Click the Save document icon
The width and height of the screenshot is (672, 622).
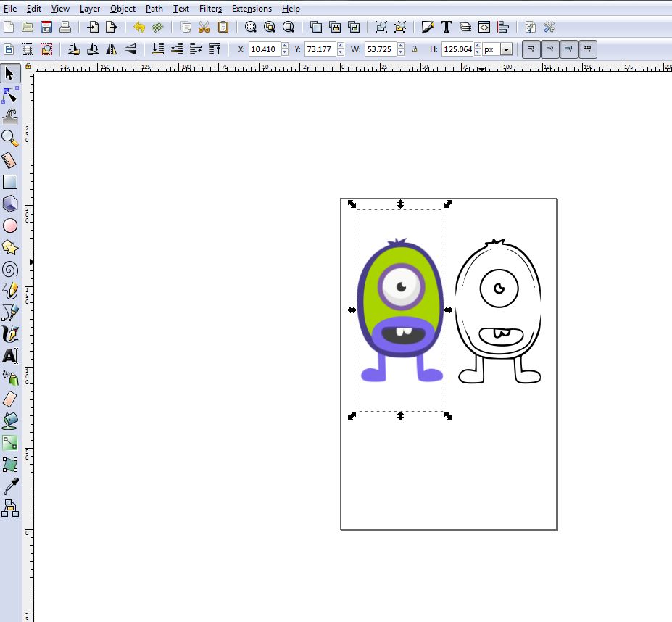46,28
